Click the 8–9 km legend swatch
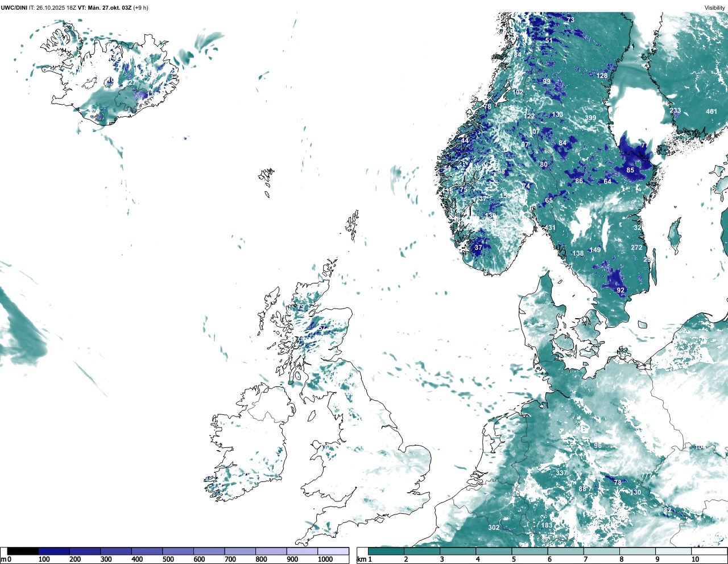 click(x=638, y=551)
